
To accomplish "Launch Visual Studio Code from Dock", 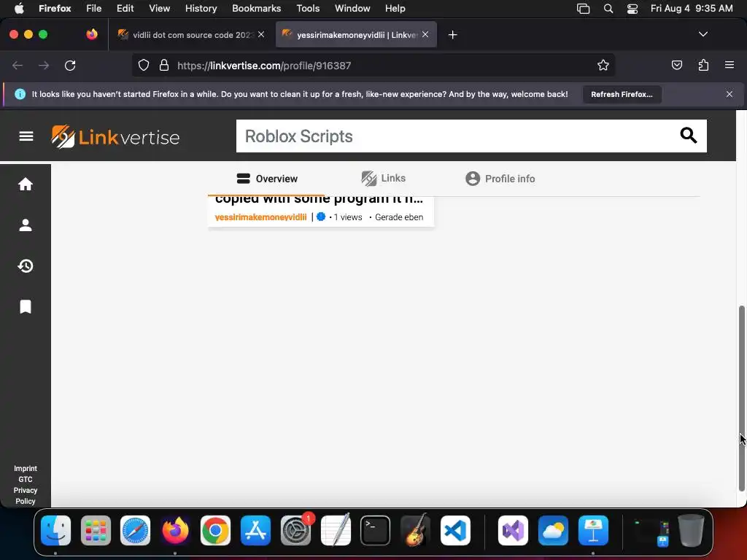I will 455,530.
